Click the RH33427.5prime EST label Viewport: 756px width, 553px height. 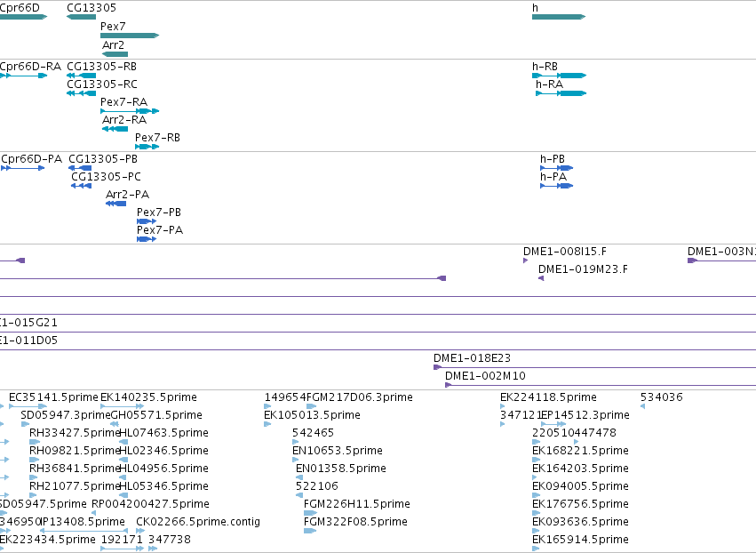point(75,433)
